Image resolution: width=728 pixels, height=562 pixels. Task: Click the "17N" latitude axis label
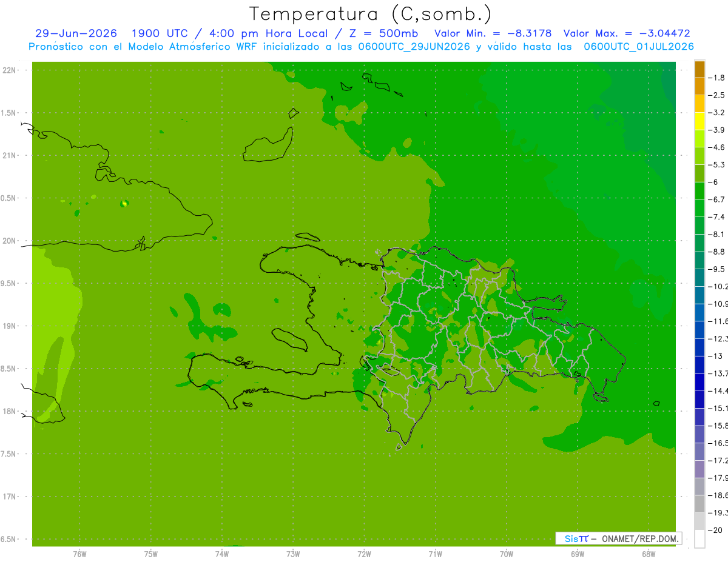tap(9, 497)
